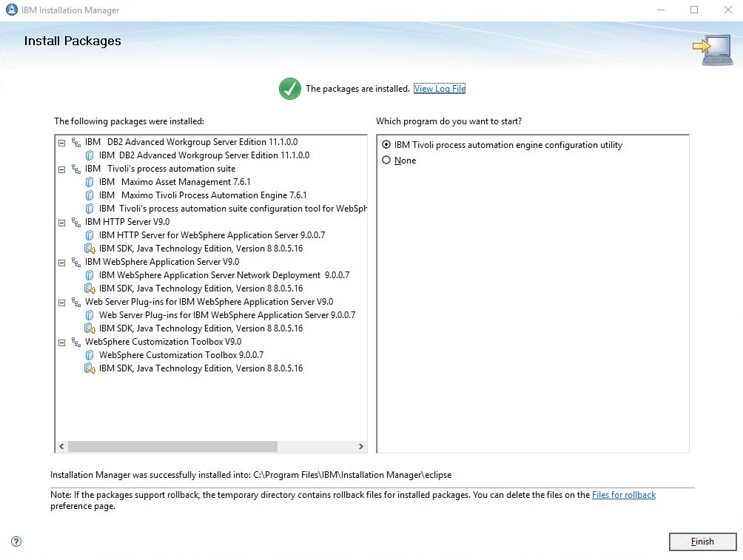Image resolution: width=743 pixels, height=560 pixels.
Task: Open help via question mark icon
Action: pyautogui.click(x=16, y=542)
